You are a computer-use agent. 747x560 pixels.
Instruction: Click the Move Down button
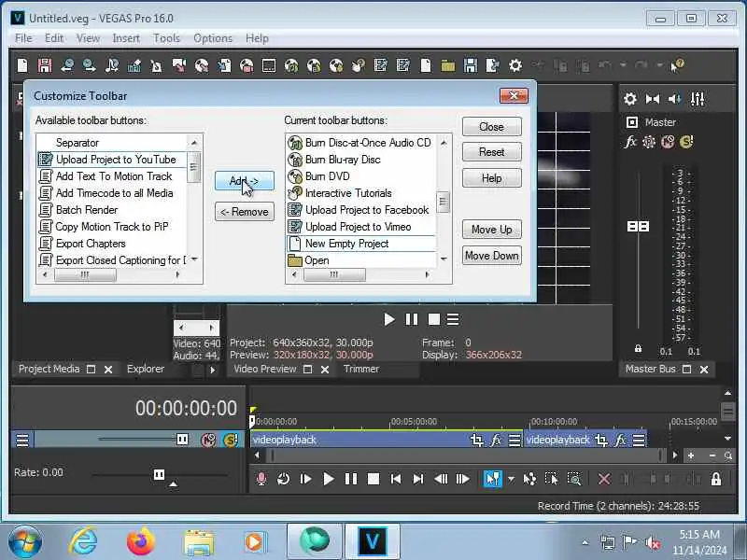click(492, 256)
